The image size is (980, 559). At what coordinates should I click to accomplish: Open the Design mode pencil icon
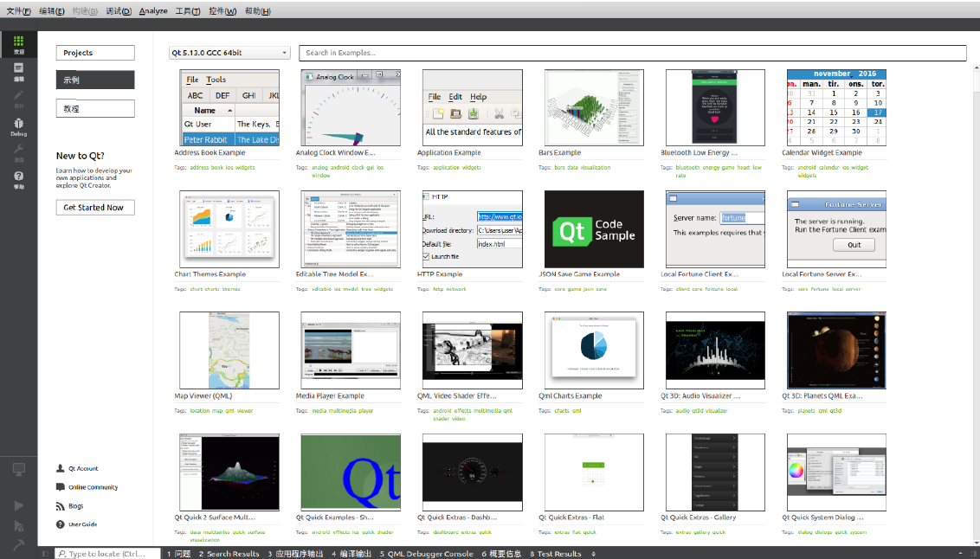19,95
